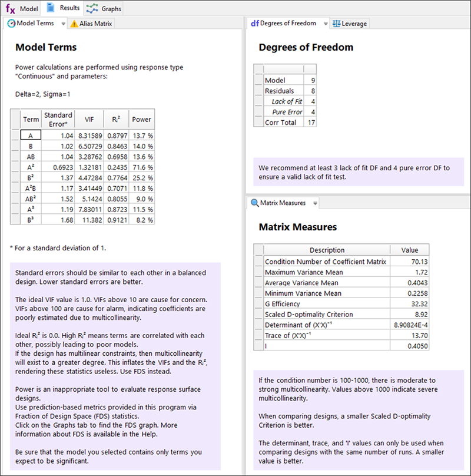Click the Lack of Fit row

point(284,101)
